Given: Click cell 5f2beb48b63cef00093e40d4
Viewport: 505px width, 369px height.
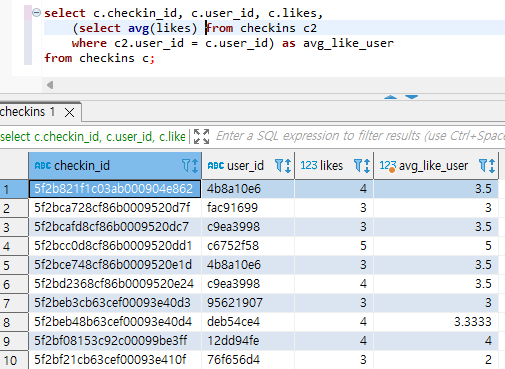Looking at the screenshot, I should pyautogui.click(x=115, y=322).
